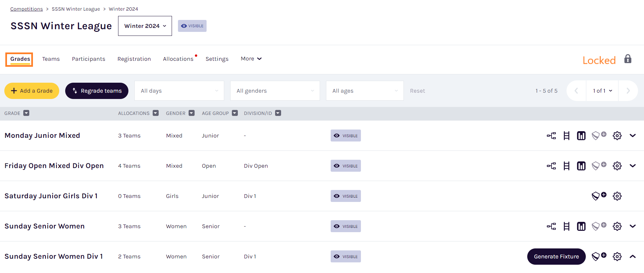The height and width of the screenshot is (273, 644).
Task: Expand the Friday Open Mixed Div Open row
Action: click(633, 166)
